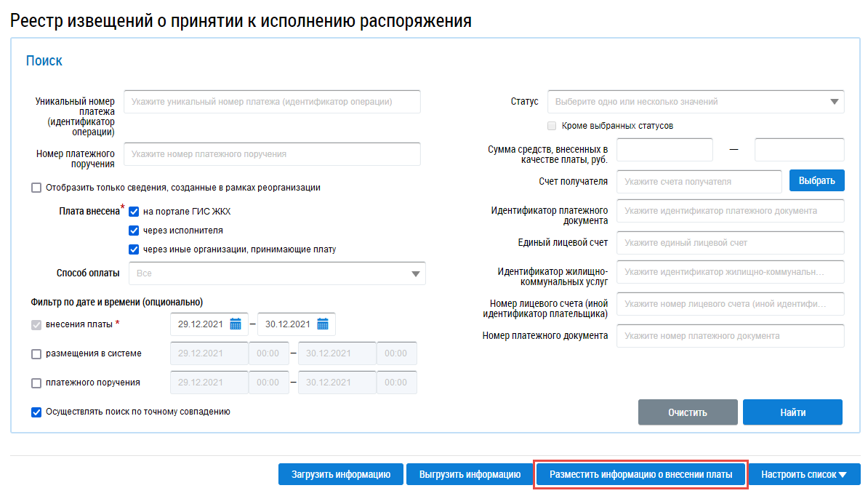The width and height of the screenshot is (868, 496).
Task: Click 'Выбрать' next to recipient account
Action: coord(816,181)
